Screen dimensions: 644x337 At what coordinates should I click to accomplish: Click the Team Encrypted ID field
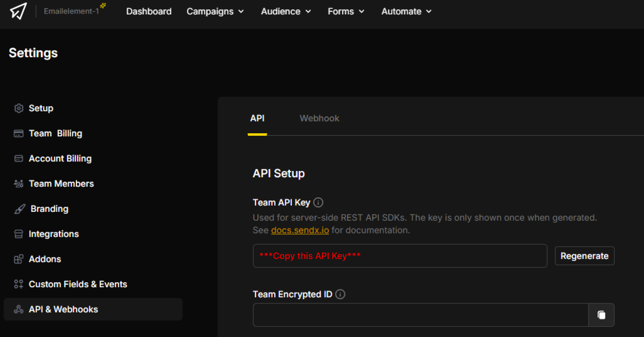pos(421,315)
